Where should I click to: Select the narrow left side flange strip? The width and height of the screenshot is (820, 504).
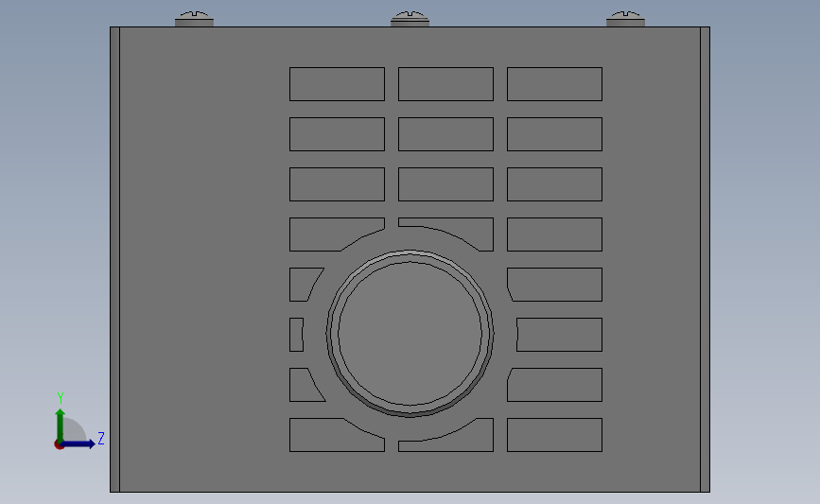(x=115, y=259)
